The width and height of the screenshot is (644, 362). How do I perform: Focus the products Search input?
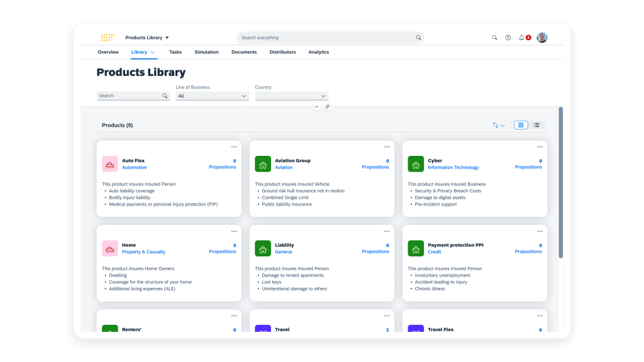coord(133,96)
